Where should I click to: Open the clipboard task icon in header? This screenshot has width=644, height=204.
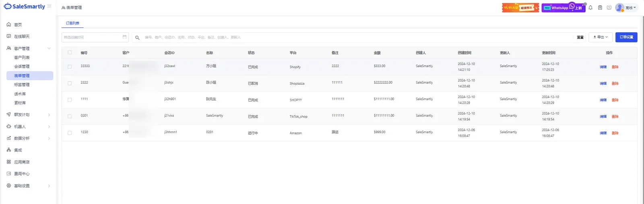point(600,8)
